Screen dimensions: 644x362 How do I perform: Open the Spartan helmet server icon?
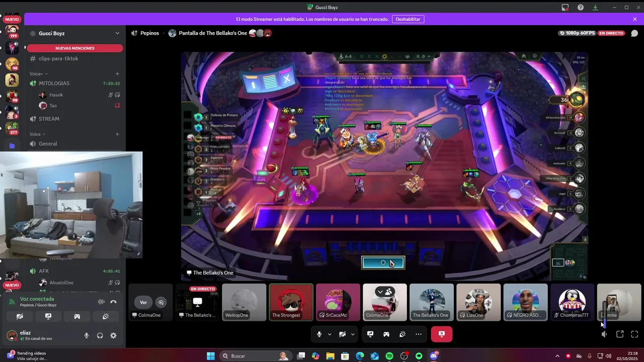point(12,79)
